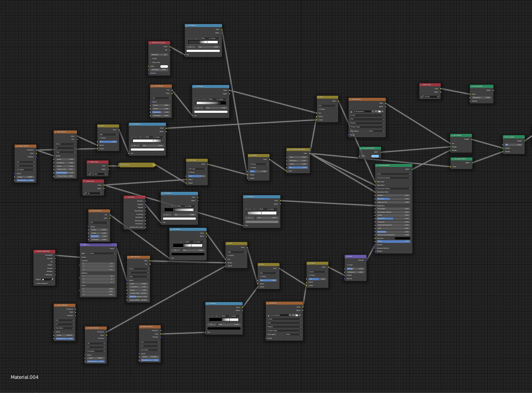
Task: Open Color Space sRGB dropdown in Transparency node
Action: coord(376,131)
